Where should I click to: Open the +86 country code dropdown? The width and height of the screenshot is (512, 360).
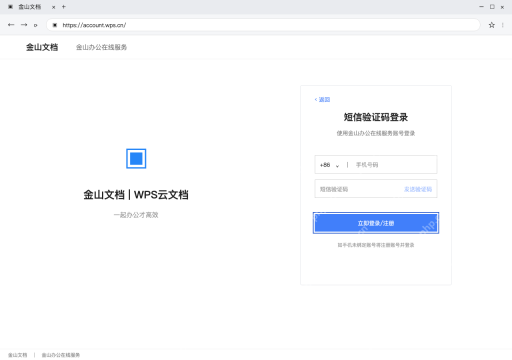(329, 165)
